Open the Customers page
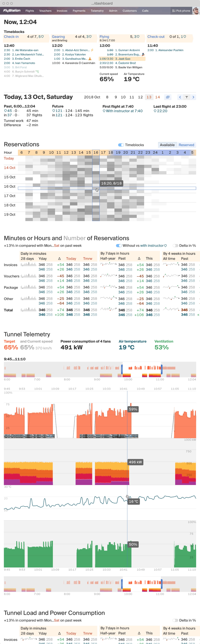200x644 pixels. pos(129,11)
